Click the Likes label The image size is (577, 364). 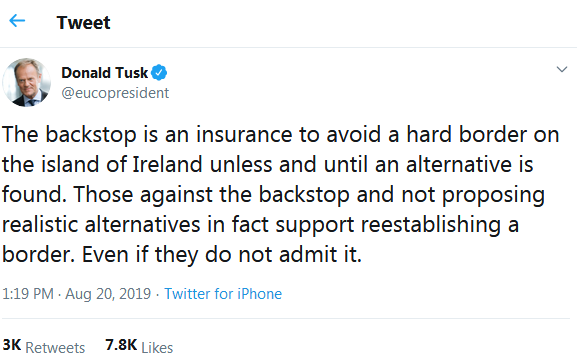tap(157, 348)
